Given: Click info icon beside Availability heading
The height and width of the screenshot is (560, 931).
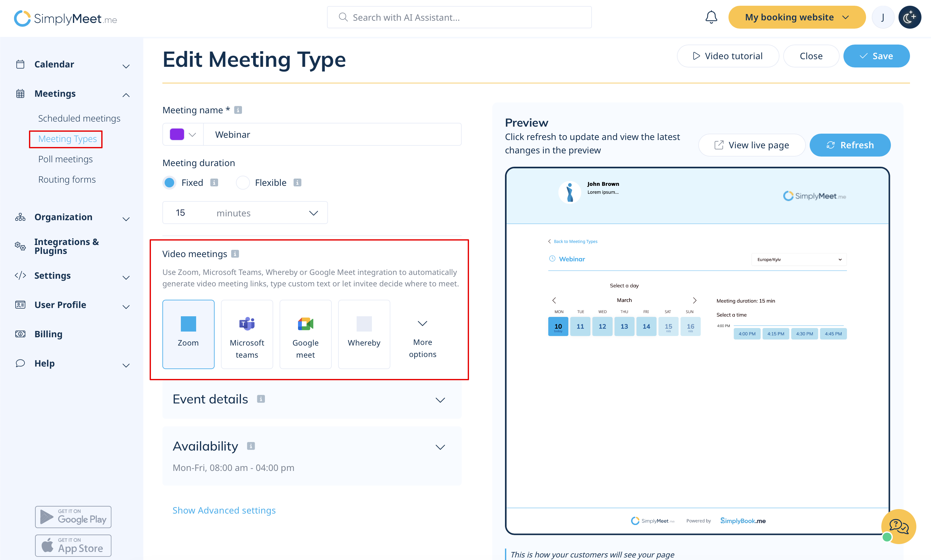Looking at the screenshot, I should click(251, 446).
